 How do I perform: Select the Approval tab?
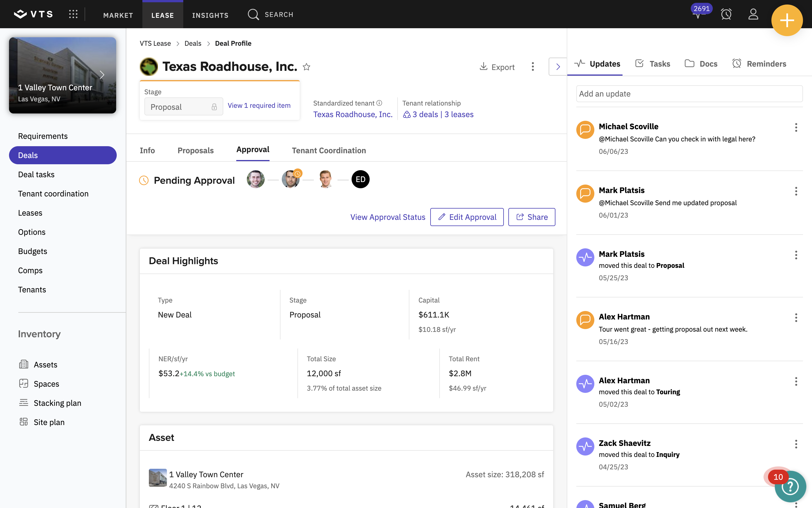pos(253,150)
